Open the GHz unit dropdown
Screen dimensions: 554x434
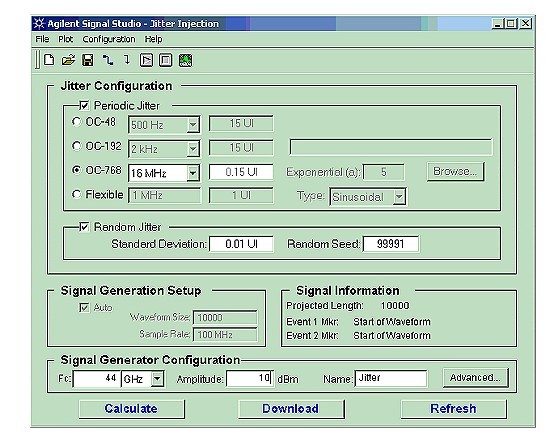pyautogui.click(x=158, y=379)
